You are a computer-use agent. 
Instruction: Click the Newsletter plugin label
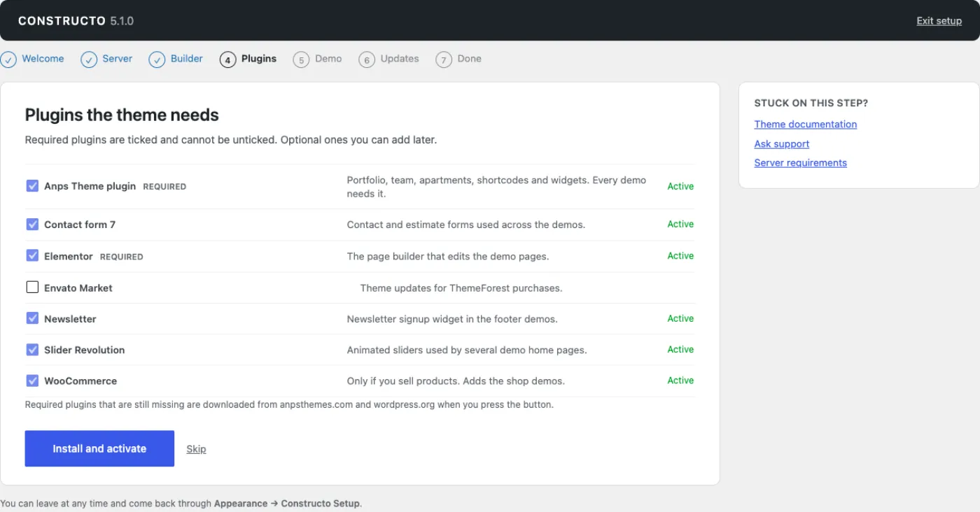pyautogui.click(x=70, y=319)
